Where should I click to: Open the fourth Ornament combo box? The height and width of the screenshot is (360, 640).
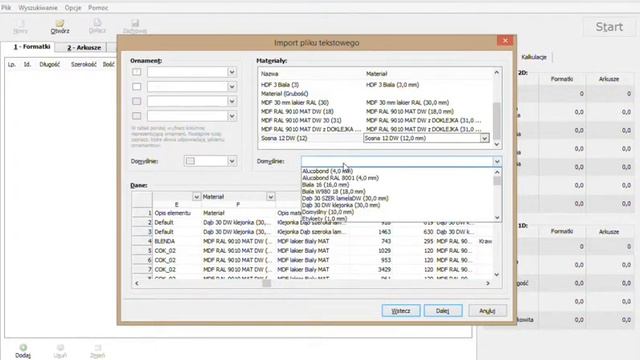pos(232,116)
